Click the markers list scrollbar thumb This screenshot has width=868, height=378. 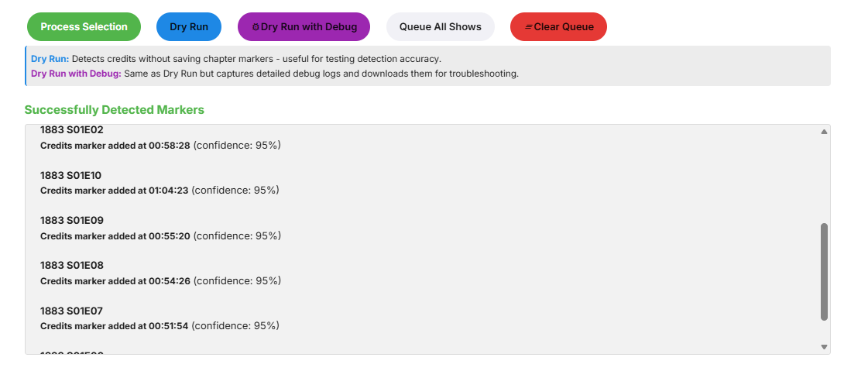coord(824,271)
